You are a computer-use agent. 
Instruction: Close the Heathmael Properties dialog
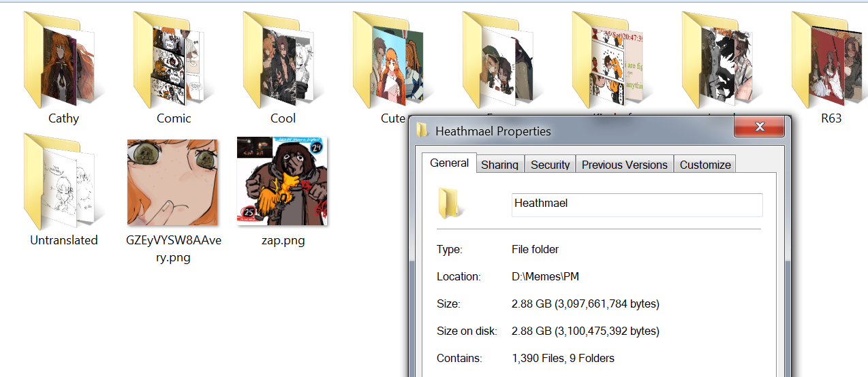coord(758,127)
